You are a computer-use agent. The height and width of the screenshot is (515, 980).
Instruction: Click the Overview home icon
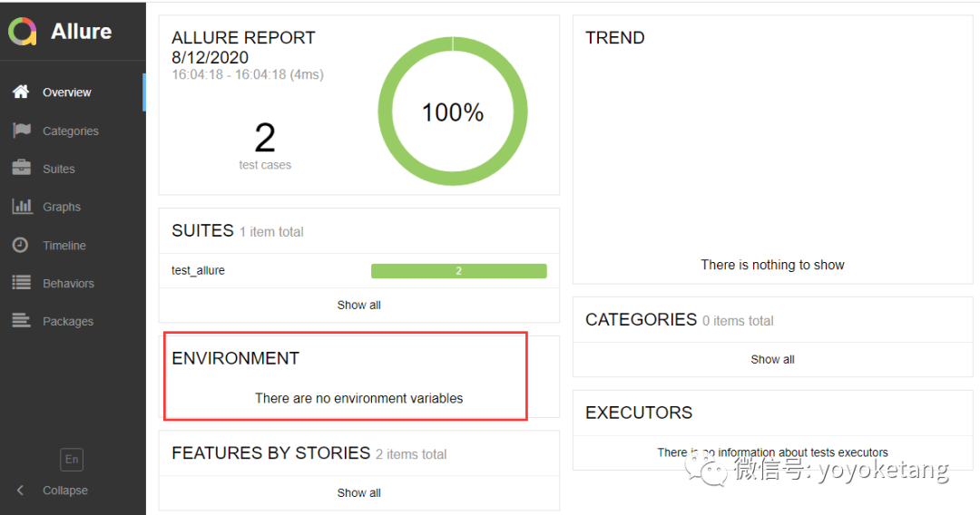point(21,92)
